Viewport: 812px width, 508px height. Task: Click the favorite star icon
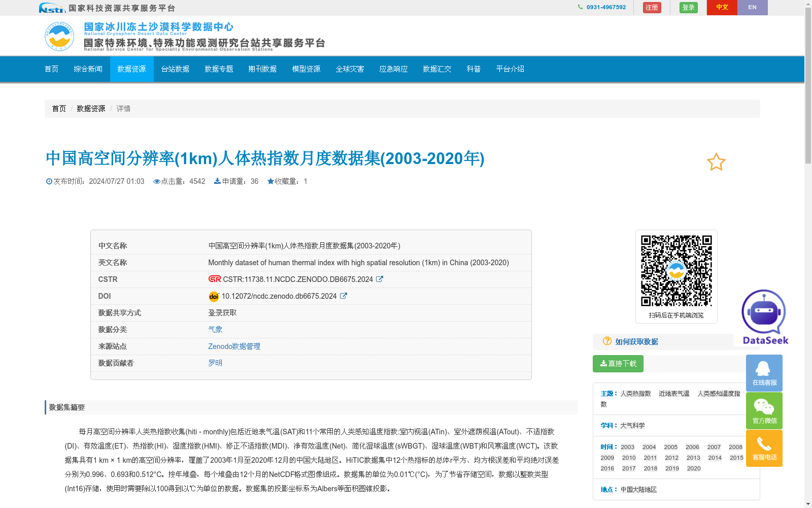click(716, 162)
